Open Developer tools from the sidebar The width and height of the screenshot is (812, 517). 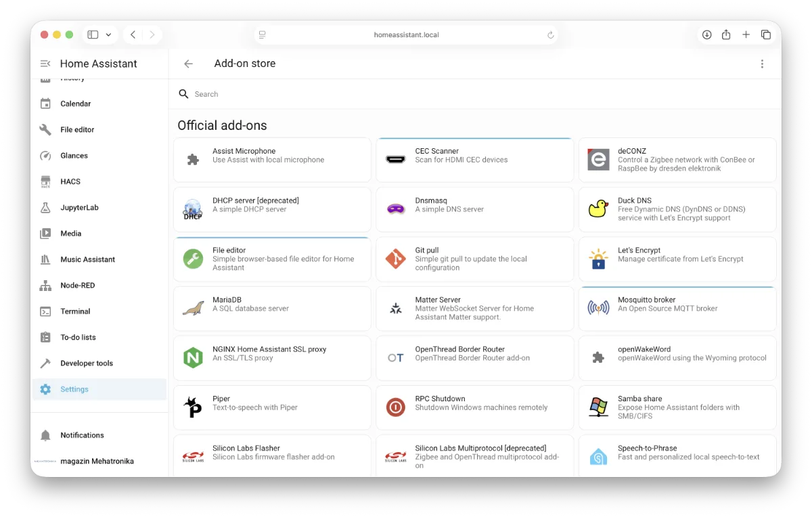[x=87, y=363]
